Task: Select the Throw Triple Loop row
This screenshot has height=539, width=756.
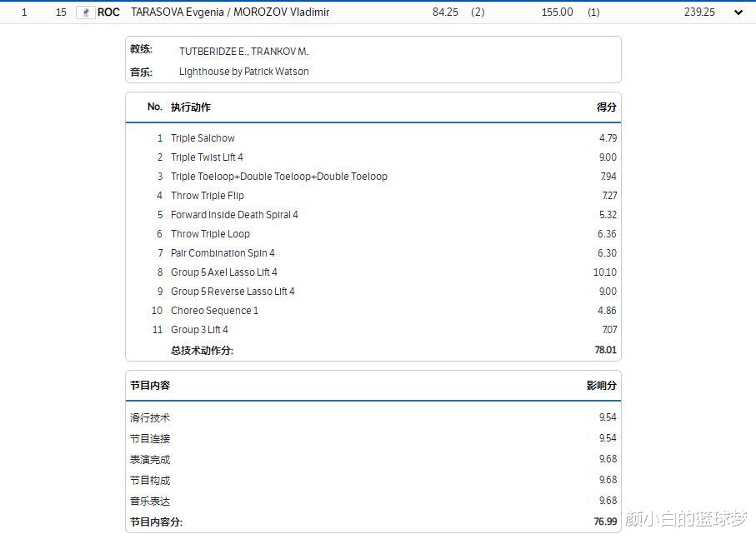Action: click(373, 234)
